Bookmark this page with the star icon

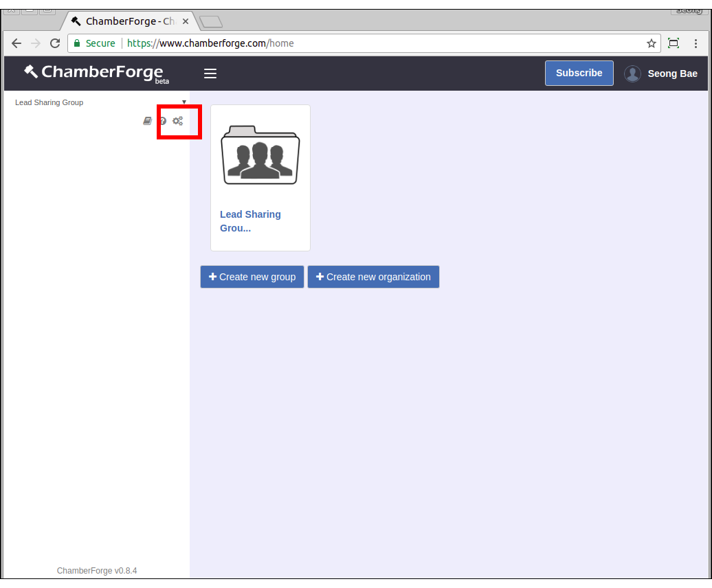coord(651,43)
